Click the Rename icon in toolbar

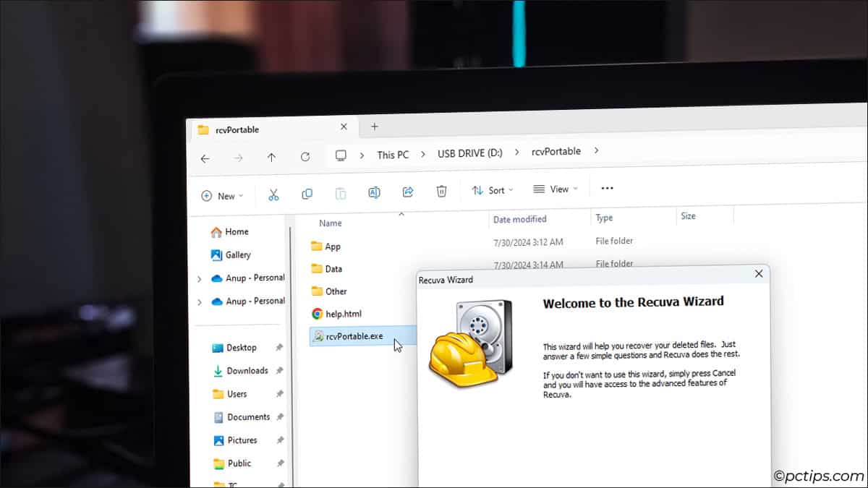374,192
